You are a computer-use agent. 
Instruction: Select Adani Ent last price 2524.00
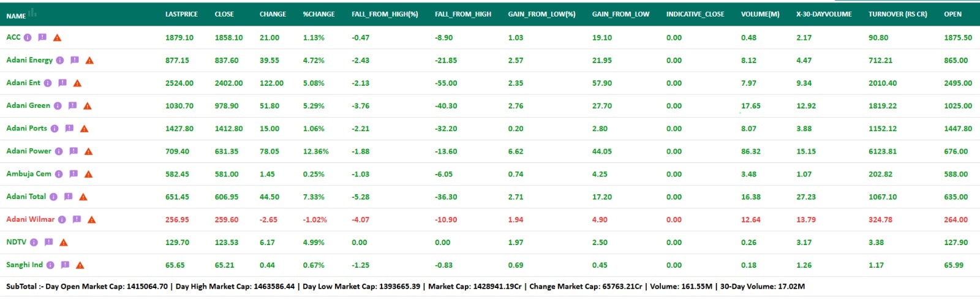pyautogui.click(x=179, y=83)
